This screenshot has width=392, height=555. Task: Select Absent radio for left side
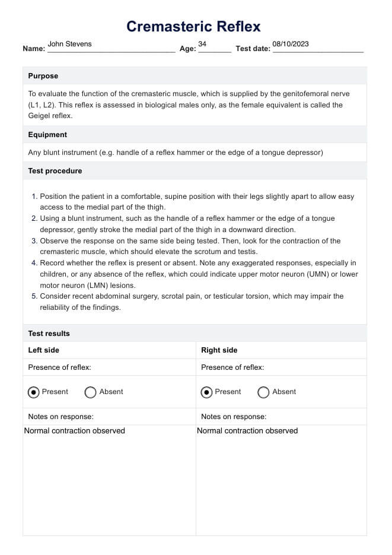91,392
